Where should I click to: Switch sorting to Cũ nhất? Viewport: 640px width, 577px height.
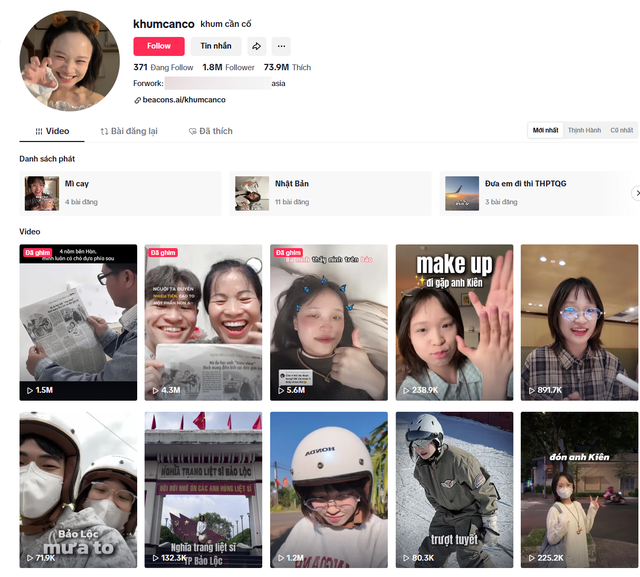tap(621, 130)
